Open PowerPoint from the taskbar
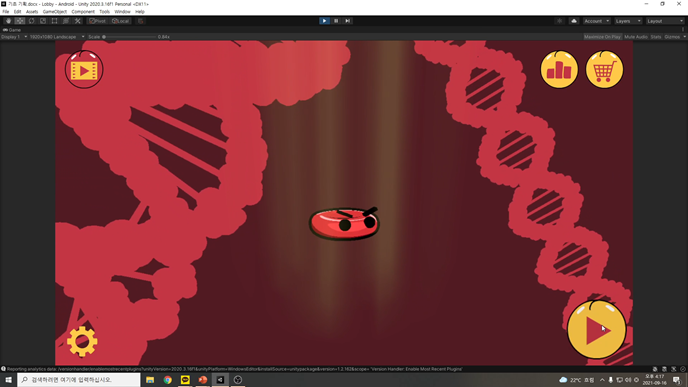Screen dimensions: 688x387 pos(203,380)
